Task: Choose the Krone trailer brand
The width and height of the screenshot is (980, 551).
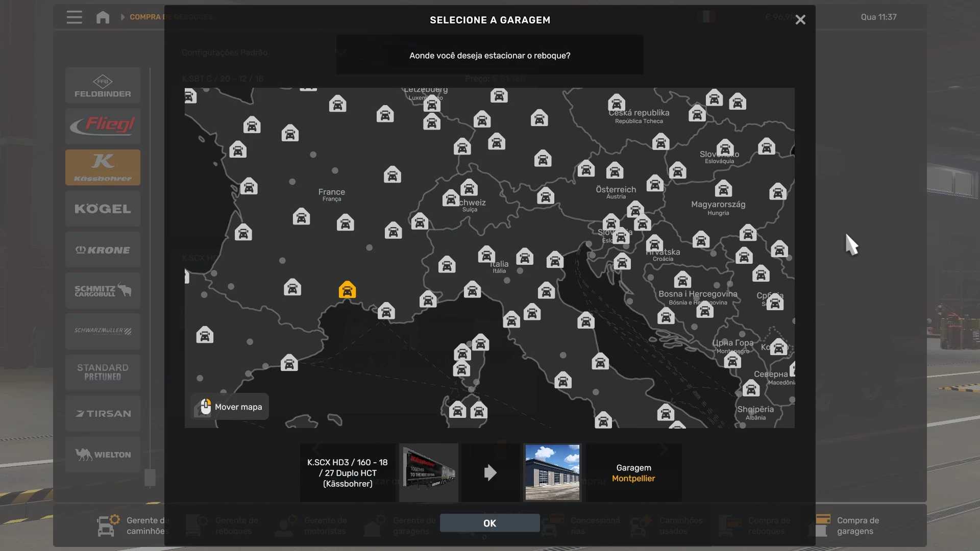Action: point(103,250)
